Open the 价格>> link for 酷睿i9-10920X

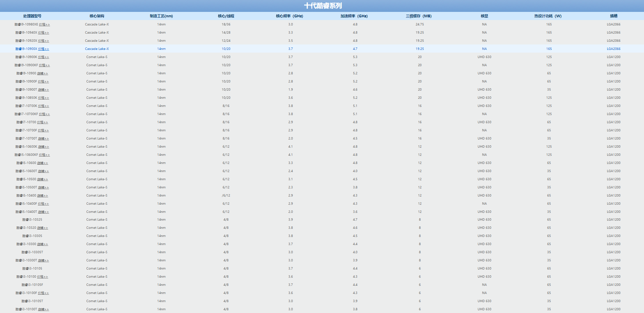[x=43, y=41]
